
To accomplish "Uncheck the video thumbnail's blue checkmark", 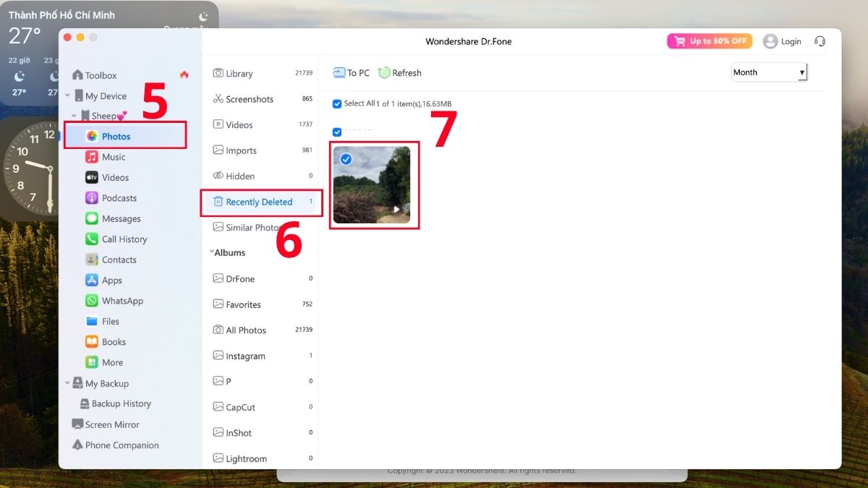I will coord(346,159).
